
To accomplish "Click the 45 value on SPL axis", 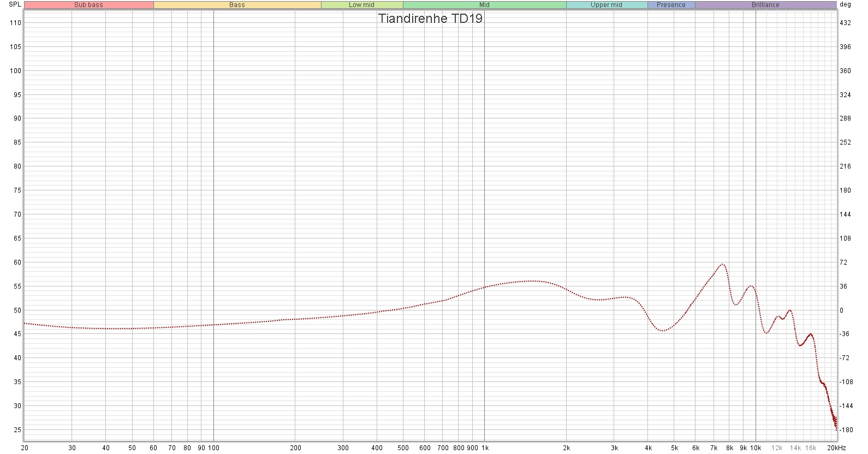I will tap(17, 334).
